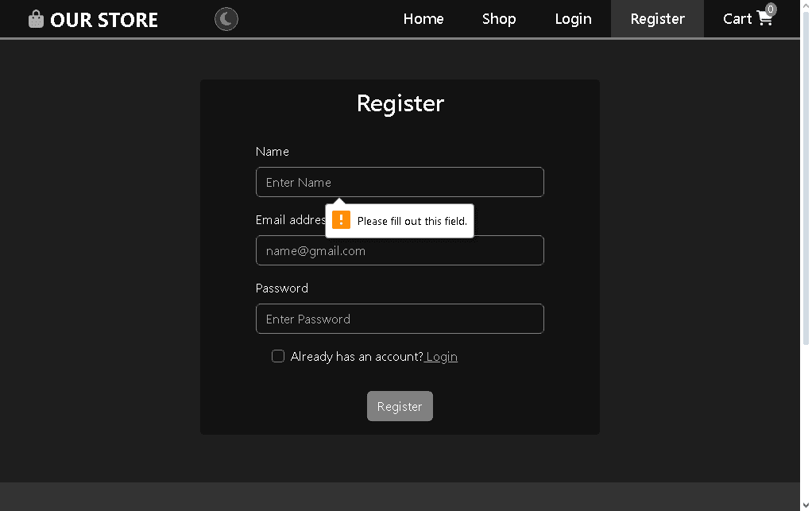The image size is (812, 511).
Task: Select the Register tab in navigation
Action: click(657, 18)
